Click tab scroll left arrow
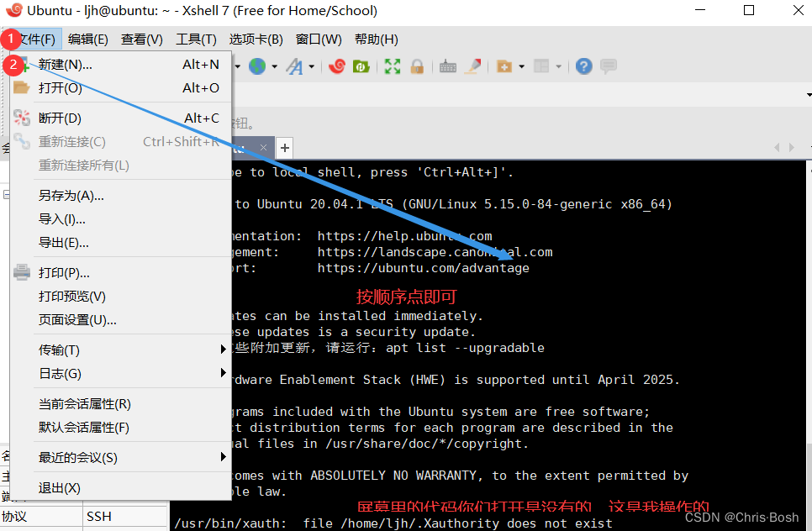This screenshot has width=812, height=531. pyautogui.click(x=777, y=148)
